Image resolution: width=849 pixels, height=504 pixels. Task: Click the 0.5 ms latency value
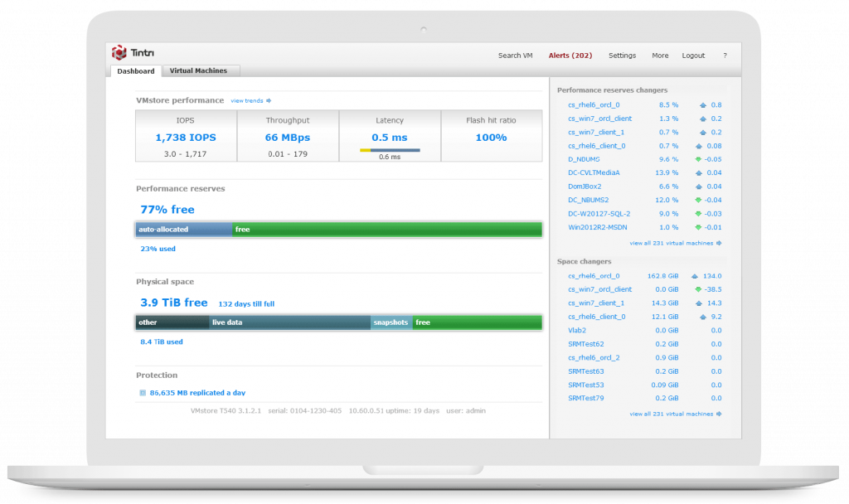click(390, 138)
